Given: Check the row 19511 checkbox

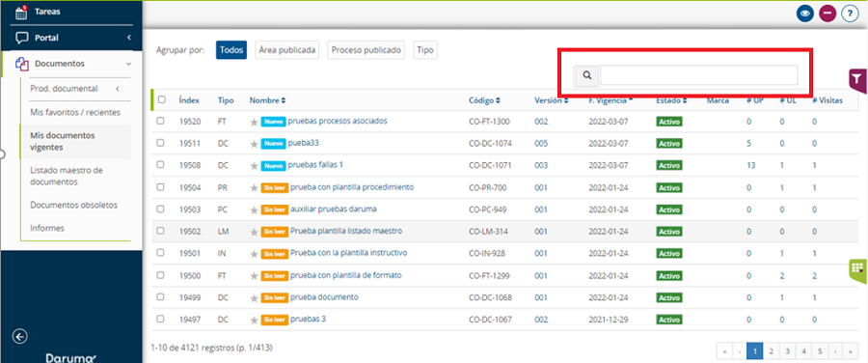Looking at the screenshot, I should pyautogui.click(x=160, y=143).
